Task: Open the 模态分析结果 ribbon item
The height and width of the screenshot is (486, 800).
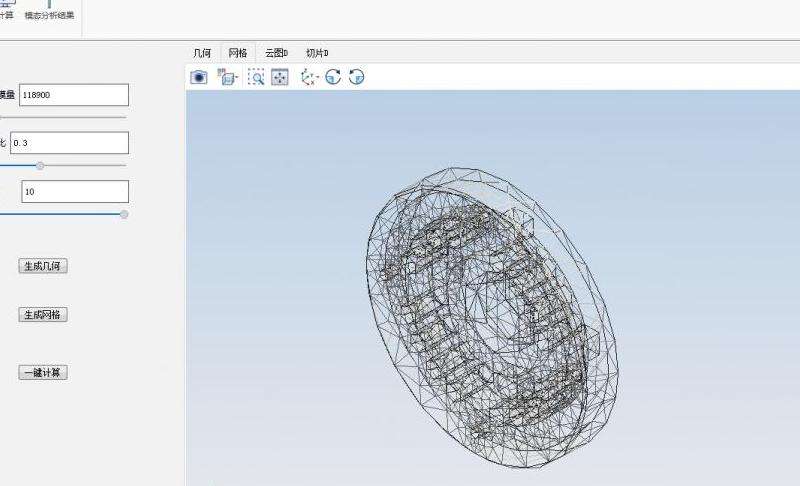Action: pos(49,14)
